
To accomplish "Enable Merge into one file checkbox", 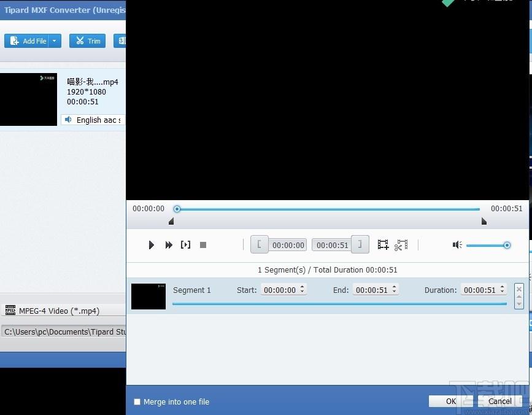I will pos(137,401).
